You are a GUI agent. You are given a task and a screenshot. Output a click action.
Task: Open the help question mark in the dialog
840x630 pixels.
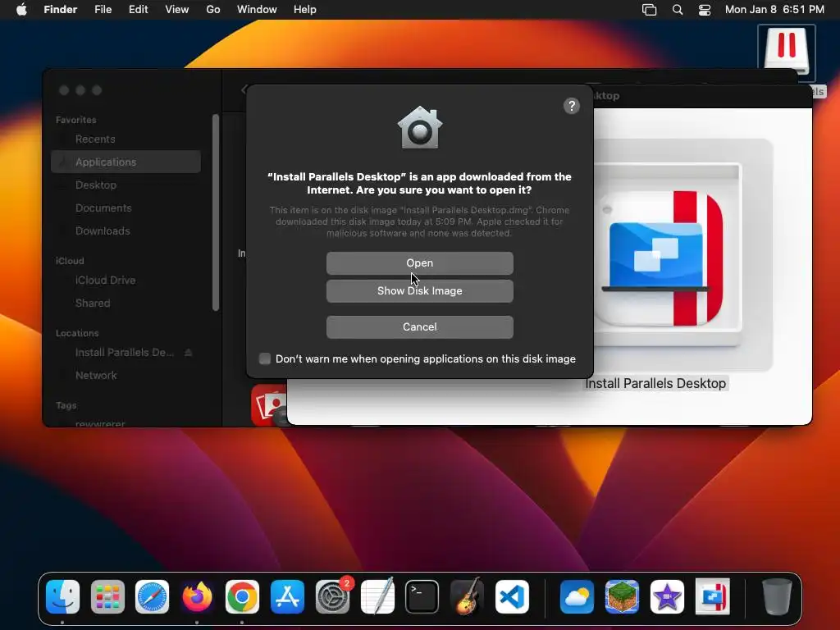572,106
